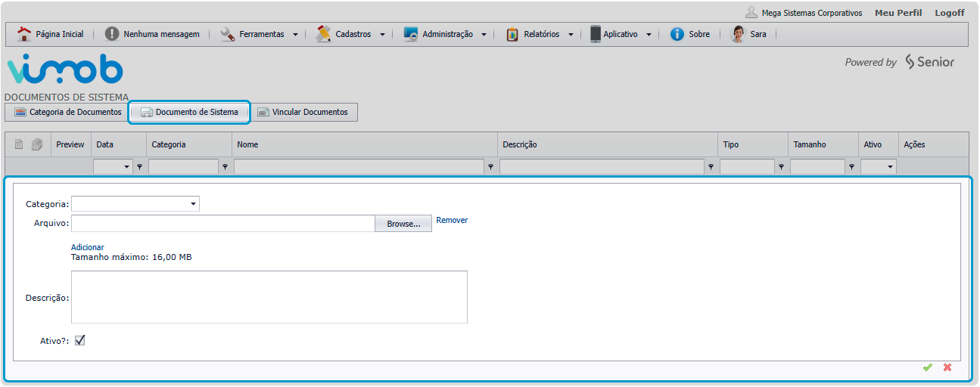Toggle the Ativo? checkbox
Image resolution: width=980 pixels, height=387 pixels.
(x=80, y=340)
